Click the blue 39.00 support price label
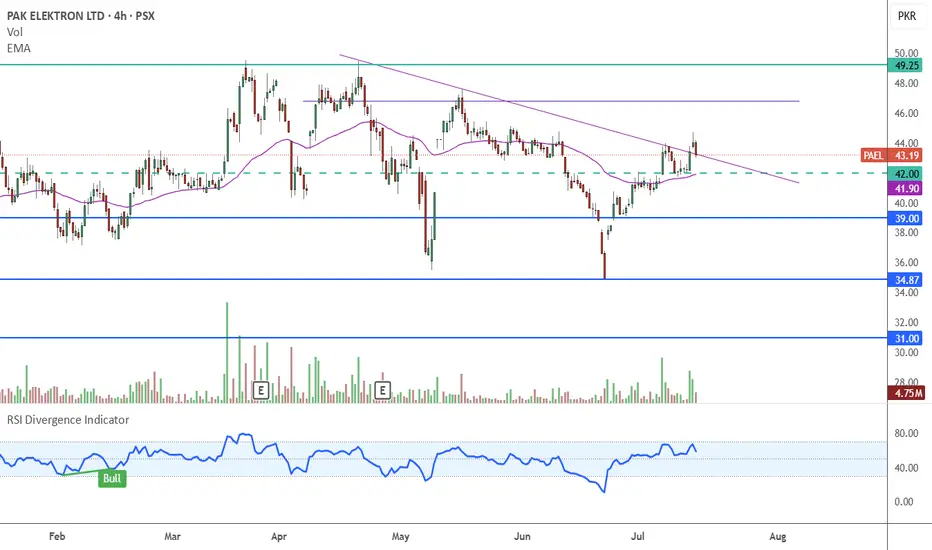 [905, 218]
